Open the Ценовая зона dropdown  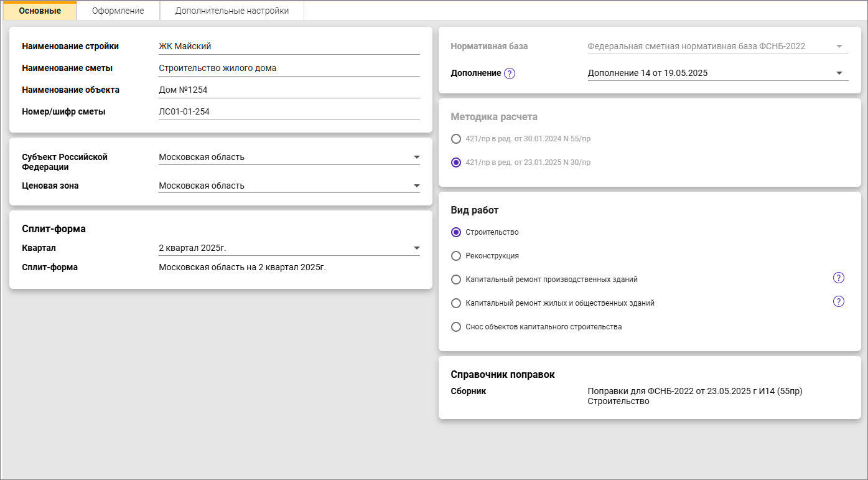tap(416, 186)
